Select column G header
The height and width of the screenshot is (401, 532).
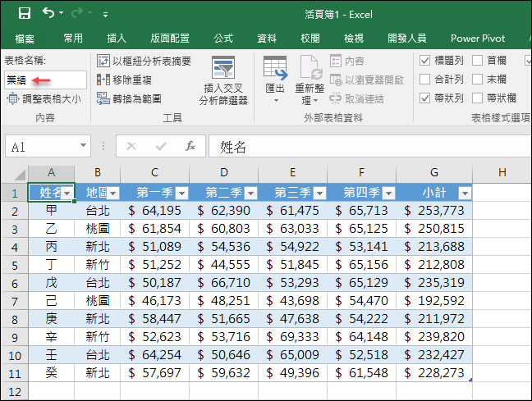(x=434, y=172)
